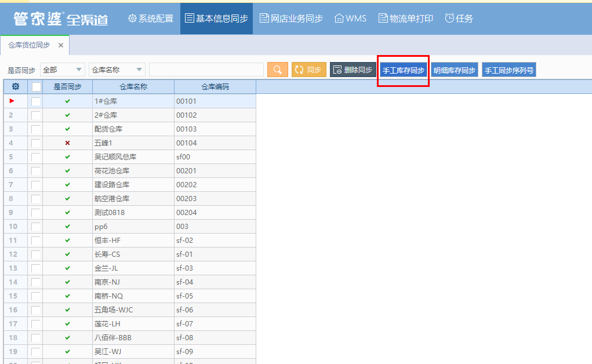The width and height of the screenshot is (592, 364).
Task: Focus the search keyword input box
Action: click(206, 70)
